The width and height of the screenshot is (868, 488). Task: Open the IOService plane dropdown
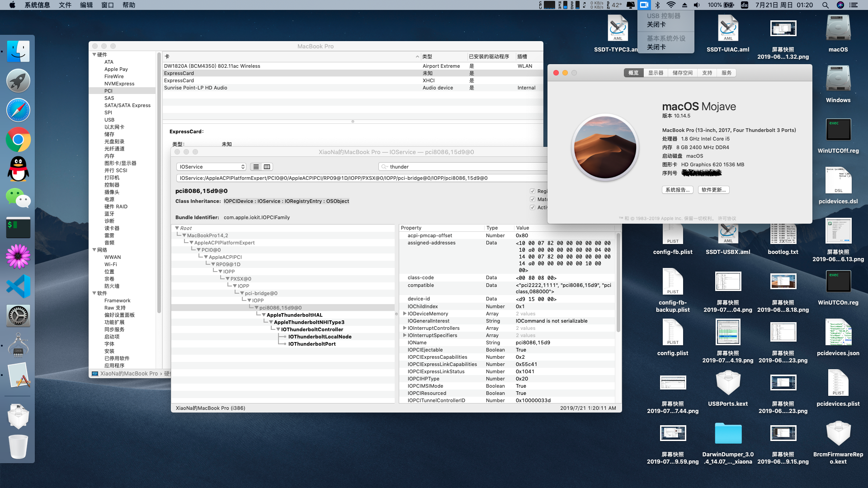pyautogui.click(x=211, y=167)
